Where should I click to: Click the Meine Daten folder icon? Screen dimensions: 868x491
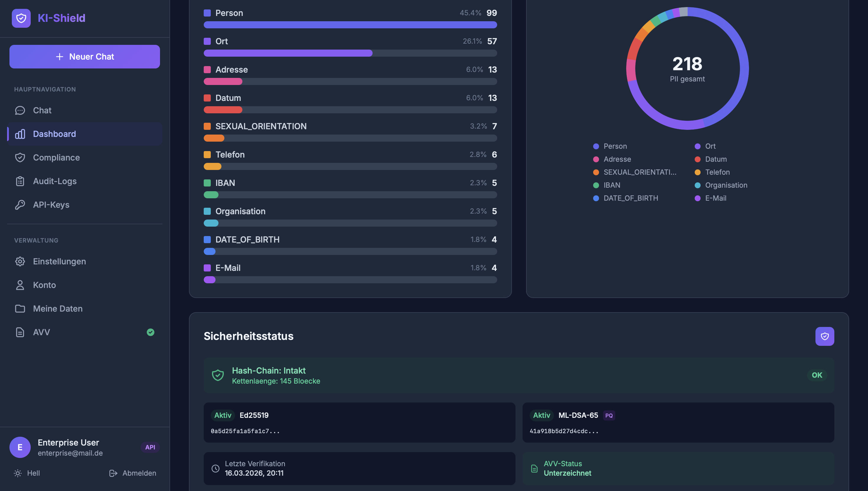point(20,309)
